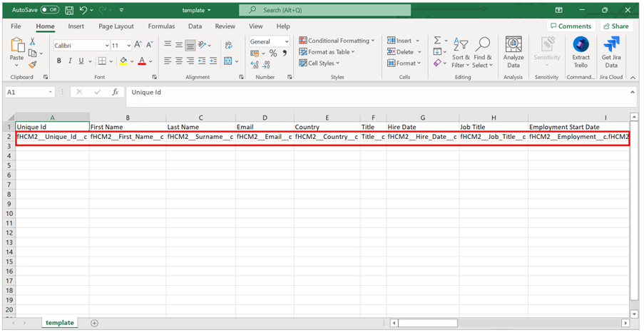Open the File menu
The width and height of the screenshot is (644, 335).
click(x=16, y=26)
